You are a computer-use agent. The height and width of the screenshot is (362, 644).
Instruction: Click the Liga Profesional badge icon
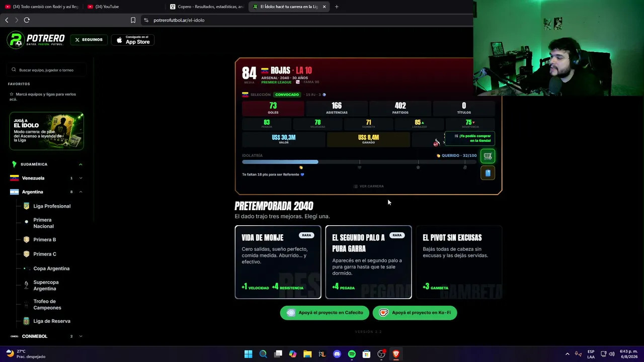(x=26, y=206)
